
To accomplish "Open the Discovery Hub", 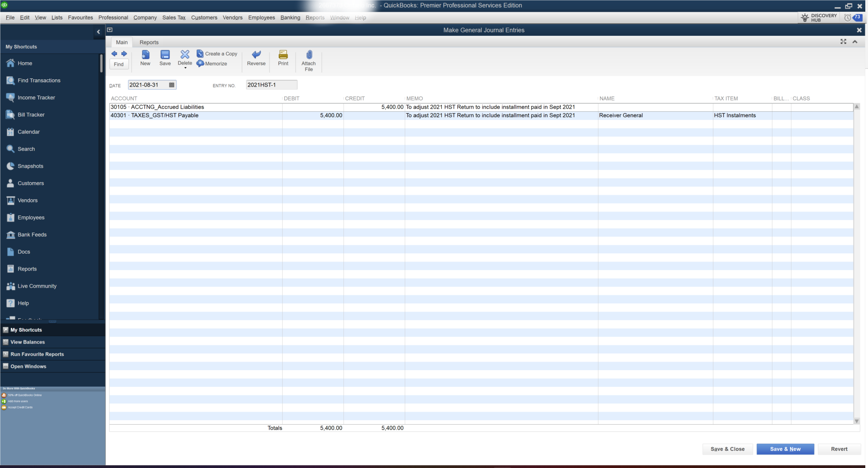I will click(x=818, y=18).
